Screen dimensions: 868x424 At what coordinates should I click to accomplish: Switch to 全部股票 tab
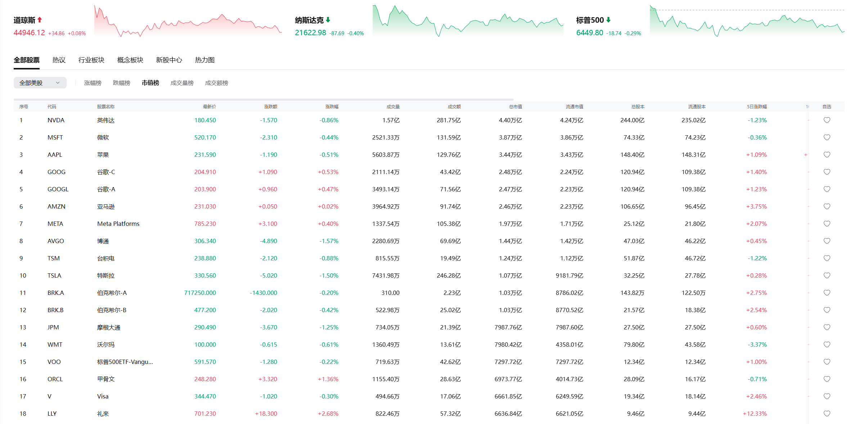[x=27, y=60]
